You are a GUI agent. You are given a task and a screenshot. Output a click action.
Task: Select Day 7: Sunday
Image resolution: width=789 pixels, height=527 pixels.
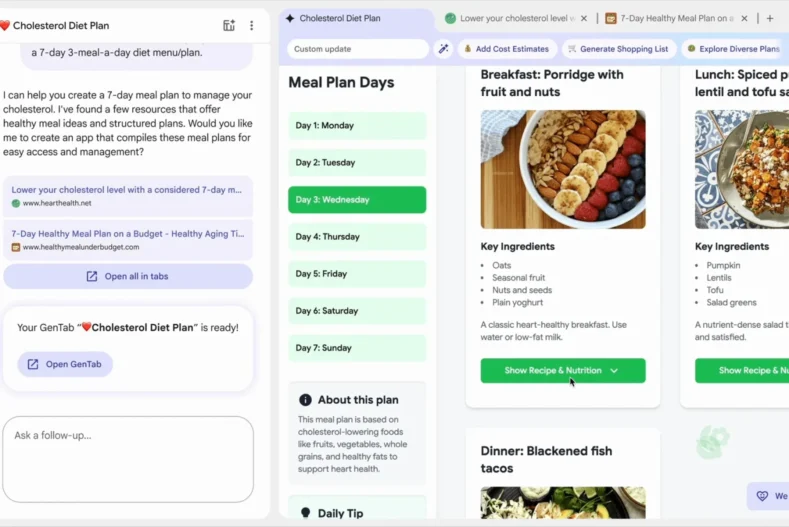click(x=357, y=348)
